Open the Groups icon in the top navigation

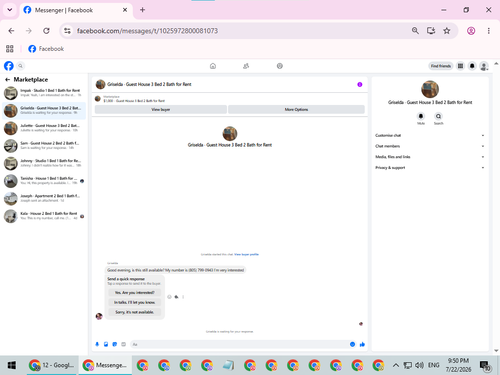pos(280,66)
